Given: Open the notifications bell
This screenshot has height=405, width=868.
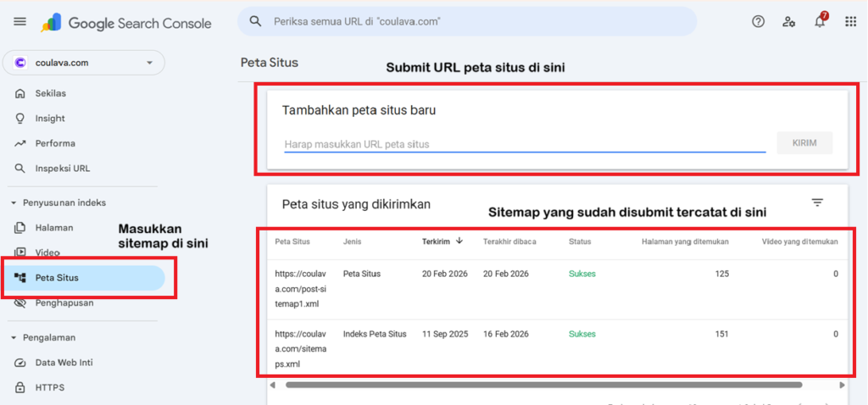Looking at the screenshot, I should (820, 21).
